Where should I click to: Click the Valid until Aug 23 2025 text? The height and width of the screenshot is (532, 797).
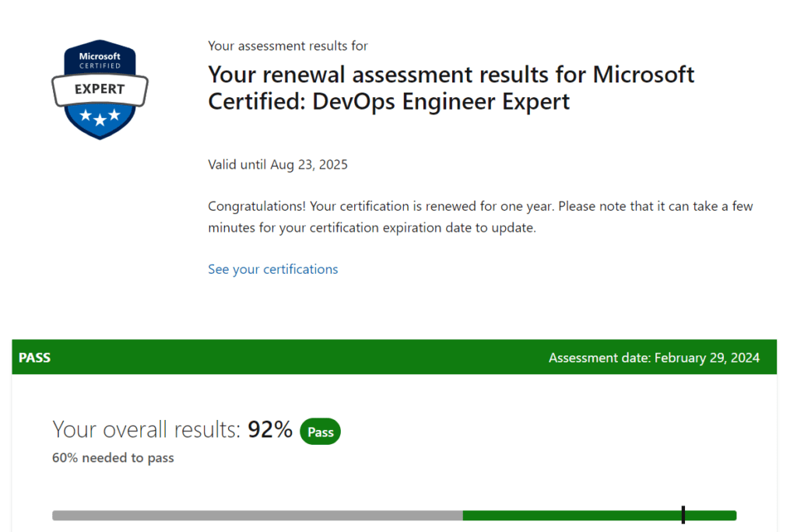(x=277, y=164)
